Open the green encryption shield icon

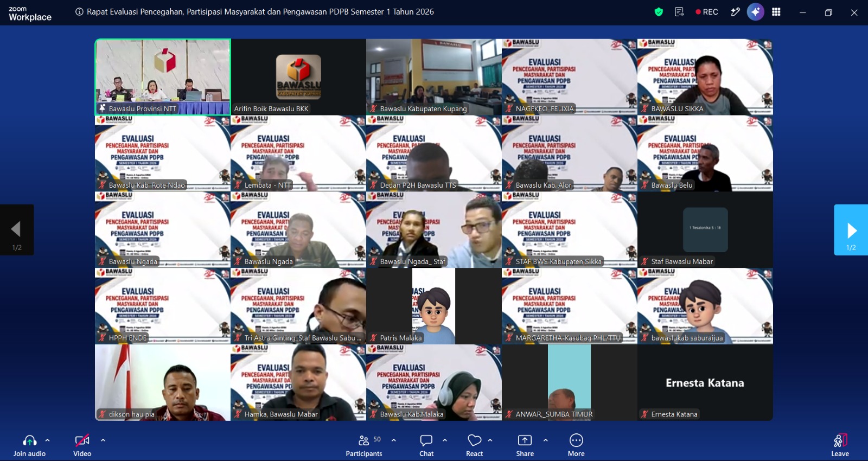tap(659, 12)
